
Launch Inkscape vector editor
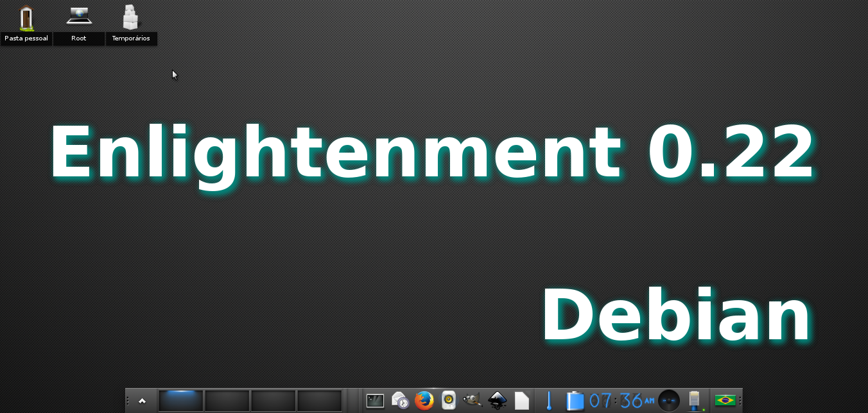pos(496,400)
